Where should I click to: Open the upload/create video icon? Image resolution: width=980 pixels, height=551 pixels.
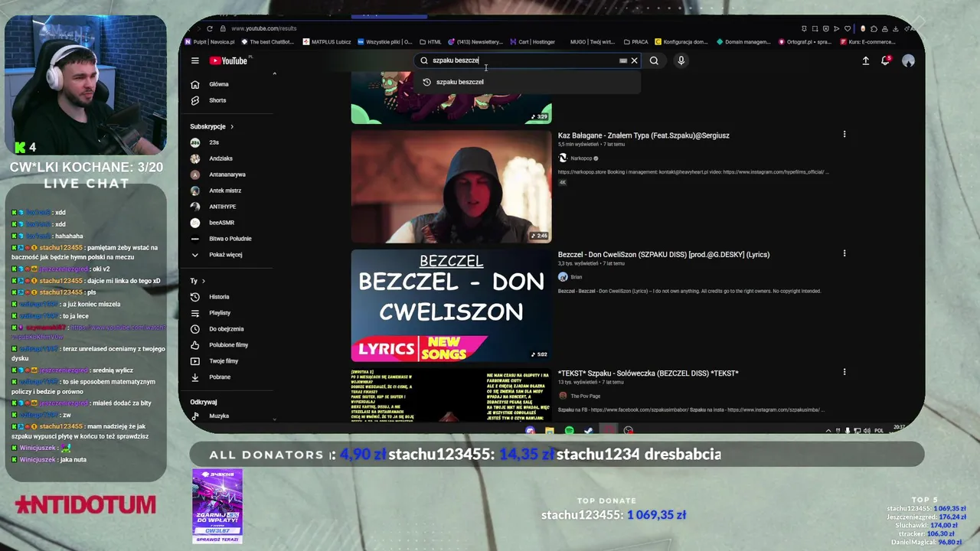pos(866,60)
